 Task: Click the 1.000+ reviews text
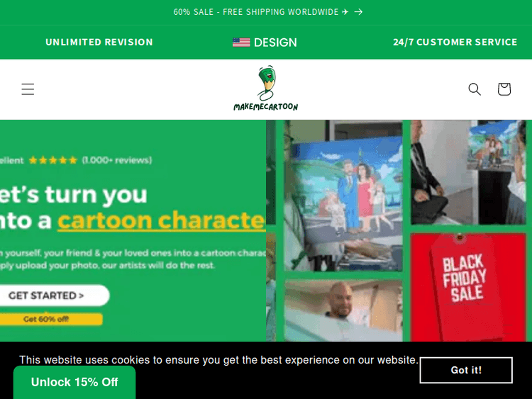[x=117, y=160]
